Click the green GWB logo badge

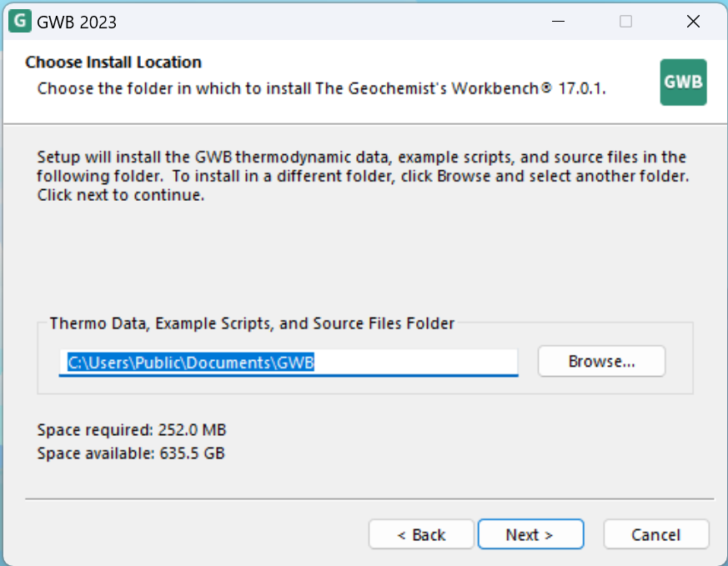point(684,83)
